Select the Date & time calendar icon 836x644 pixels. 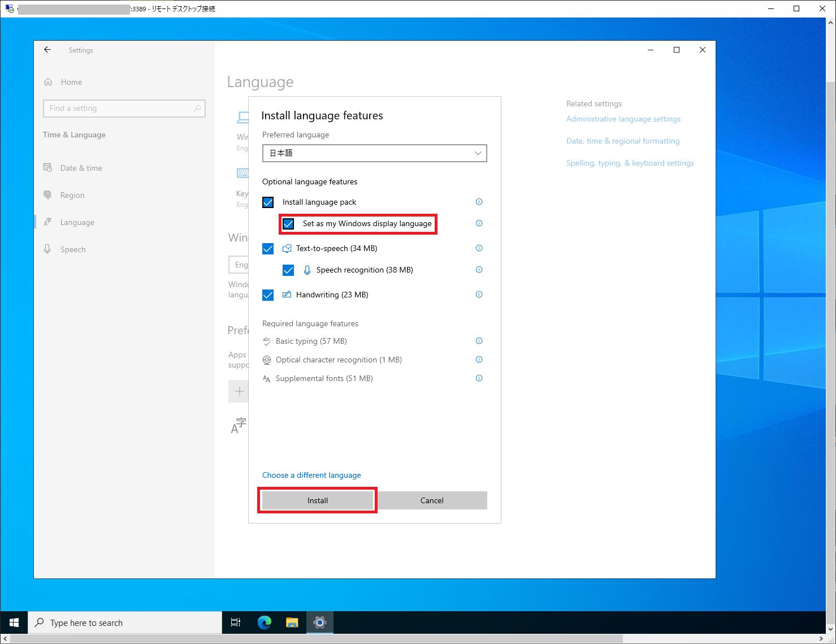click(x=48, y=168)
